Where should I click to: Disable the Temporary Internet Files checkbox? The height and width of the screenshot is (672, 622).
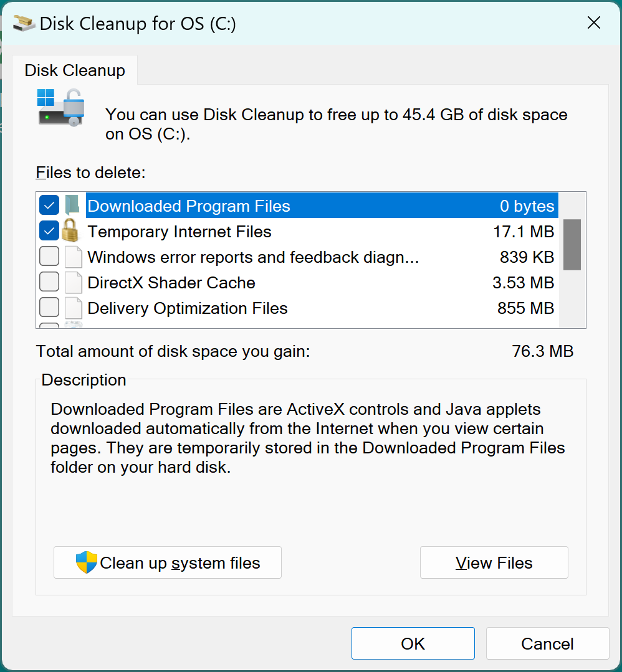click(x=49, y=230)
